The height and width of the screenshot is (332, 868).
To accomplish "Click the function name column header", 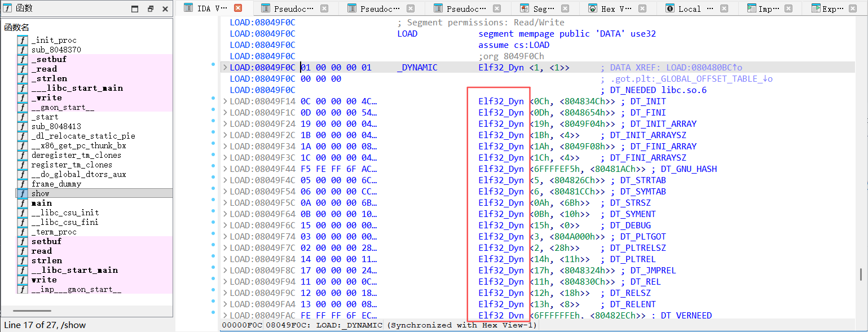I will click(17, 28).
